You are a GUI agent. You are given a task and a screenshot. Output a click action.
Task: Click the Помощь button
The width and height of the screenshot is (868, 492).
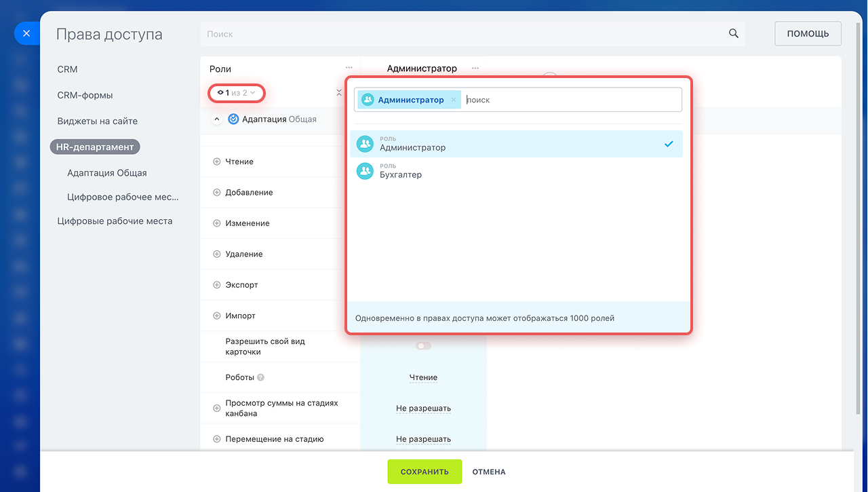click(808, 34)
